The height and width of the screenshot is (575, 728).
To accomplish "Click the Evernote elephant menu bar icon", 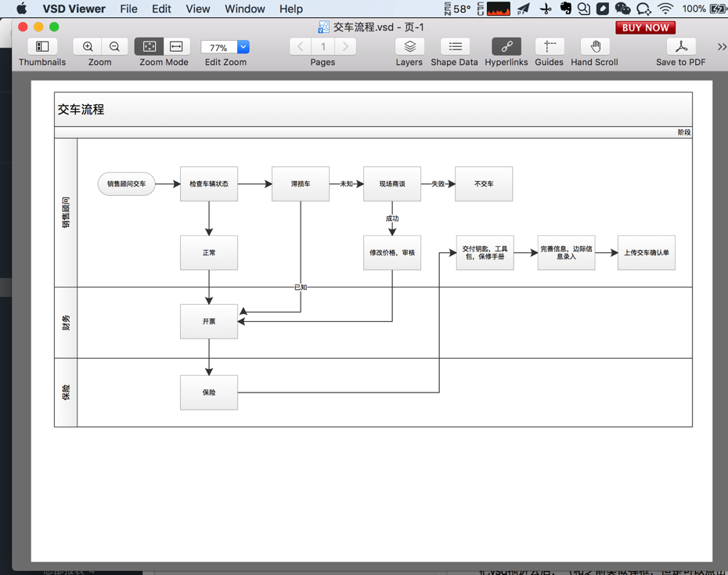I will tap(565, 9).
